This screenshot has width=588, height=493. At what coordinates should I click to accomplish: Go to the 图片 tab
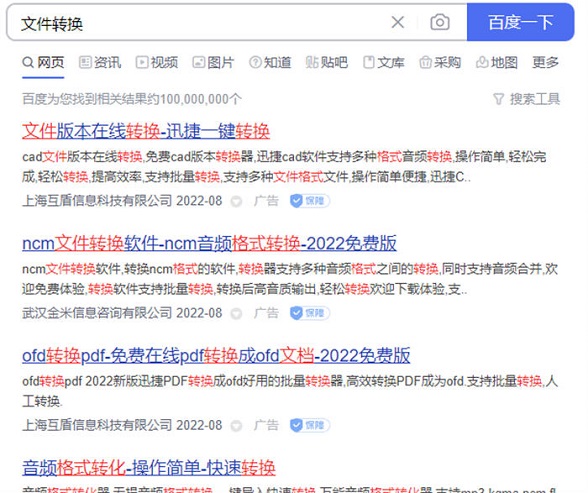click(x=213, y=62)
